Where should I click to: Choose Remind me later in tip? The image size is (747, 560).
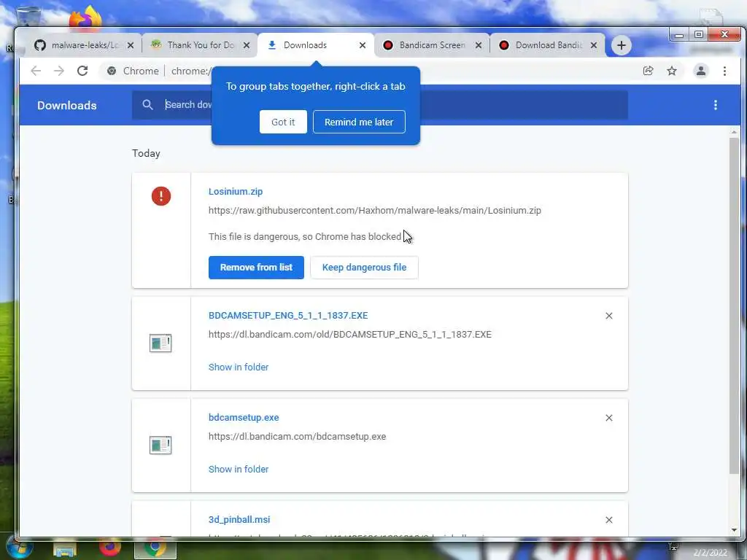point(359,122)
